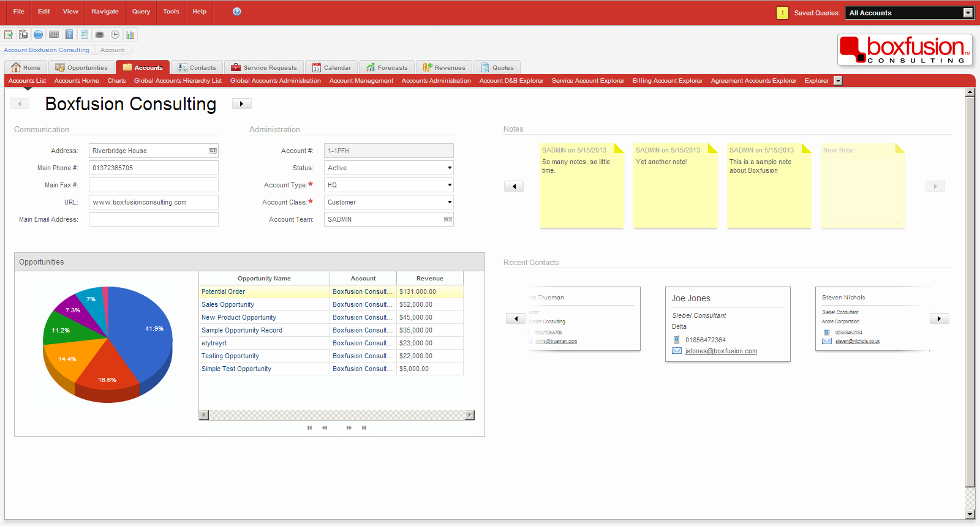Screen dimensions: 980x526
Task: Expand the Account Type dropdown
Action: pos(449,185)
